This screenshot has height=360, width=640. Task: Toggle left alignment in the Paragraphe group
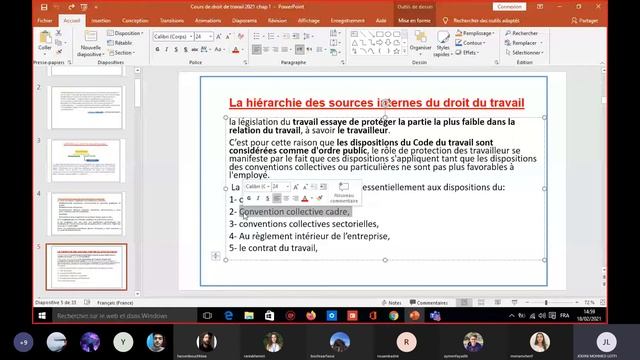point(256,50)
